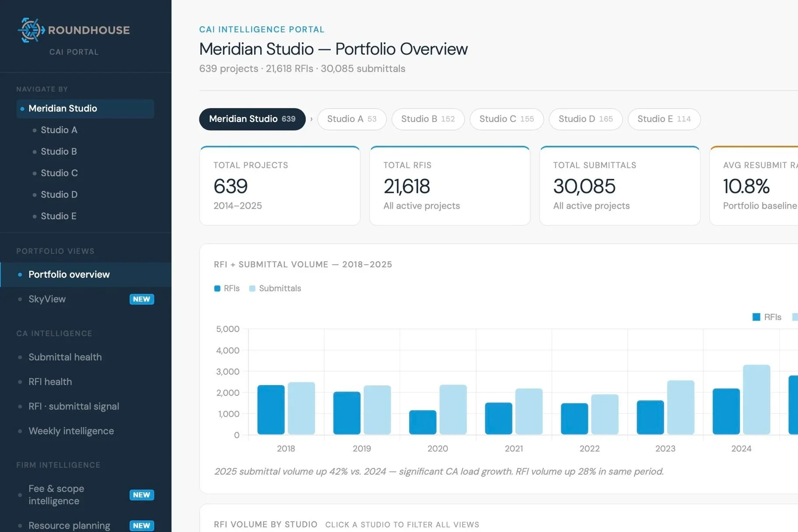Viewport: 798px width, 532px height.
Task: Select Meridian Studio 639 filter pill
Action: (x=252, y=119)
